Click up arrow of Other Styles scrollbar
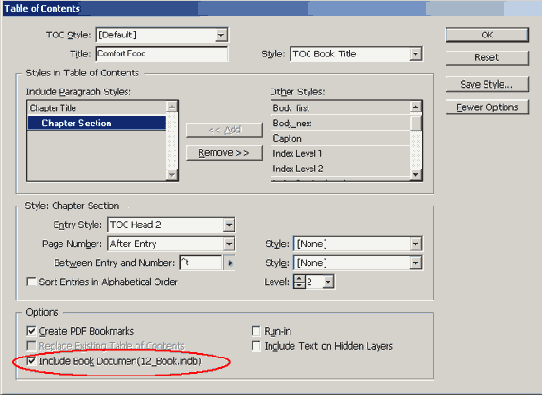This screenshot has height=395, width=542. (x=416, y=107)
